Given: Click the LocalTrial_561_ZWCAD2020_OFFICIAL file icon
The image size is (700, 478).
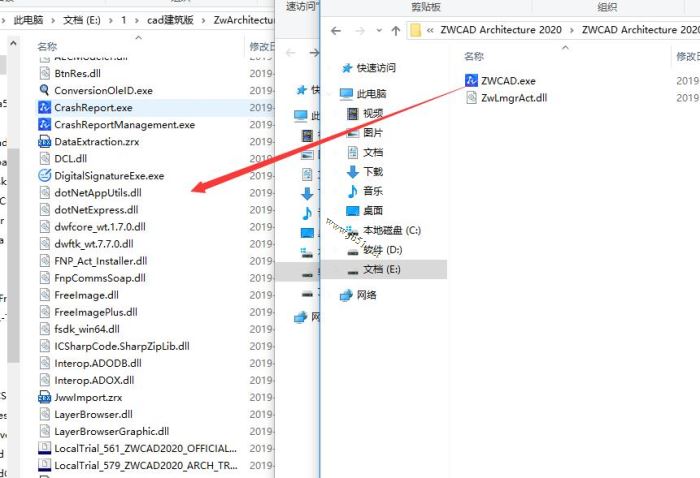Looking at the screenshot, I should coord(45,448).
